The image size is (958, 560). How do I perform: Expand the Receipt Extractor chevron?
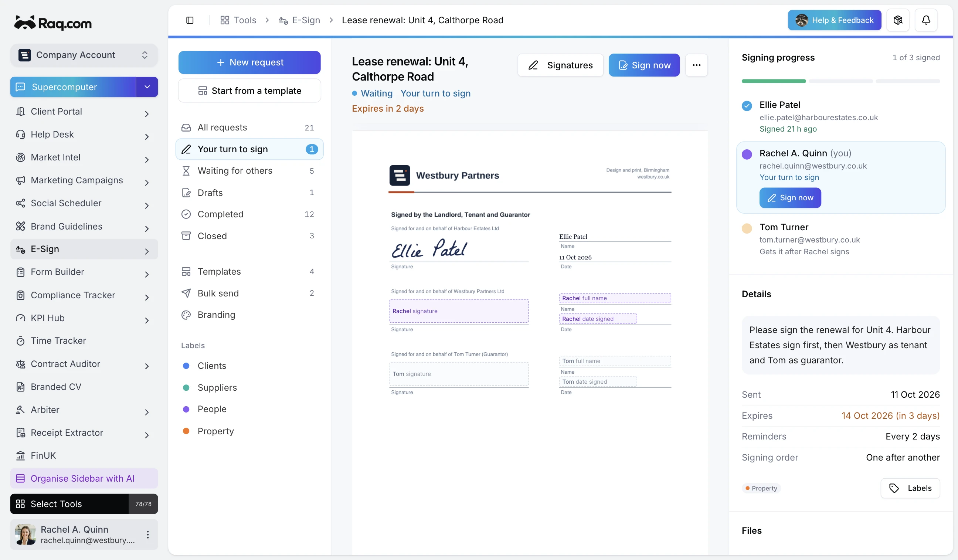[147, 435]
